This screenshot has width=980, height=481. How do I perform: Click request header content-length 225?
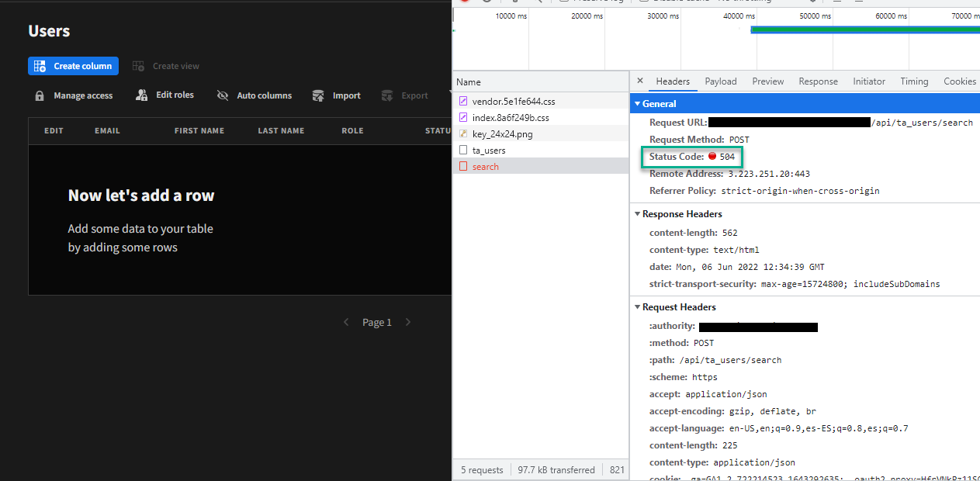693,445
